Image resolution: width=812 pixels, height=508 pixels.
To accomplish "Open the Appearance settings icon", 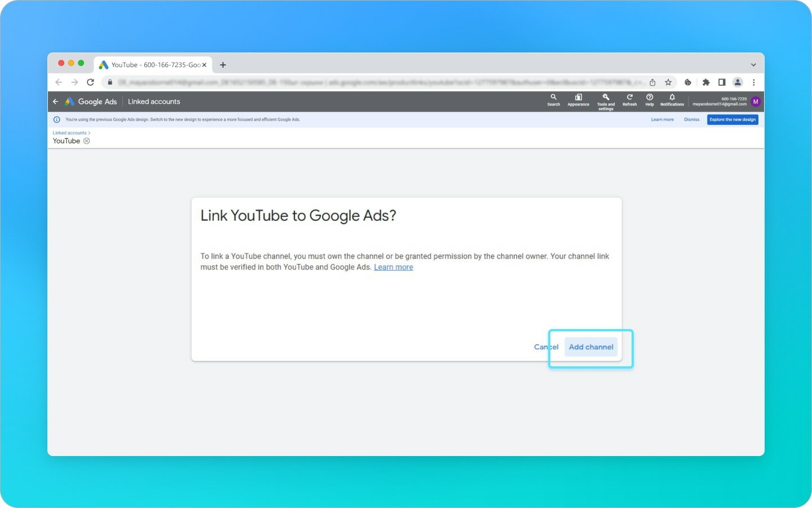I will point(579,100).
